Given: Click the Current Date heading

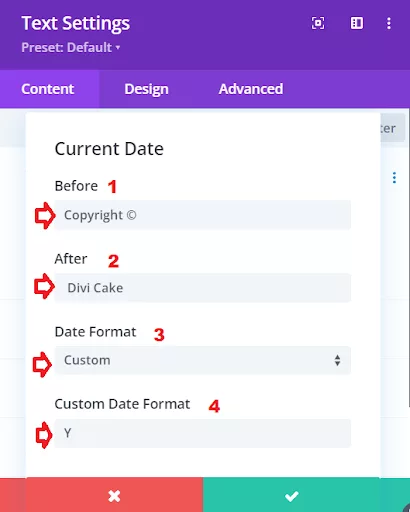Looking at the screenshot, I should [x=109, y=149].
